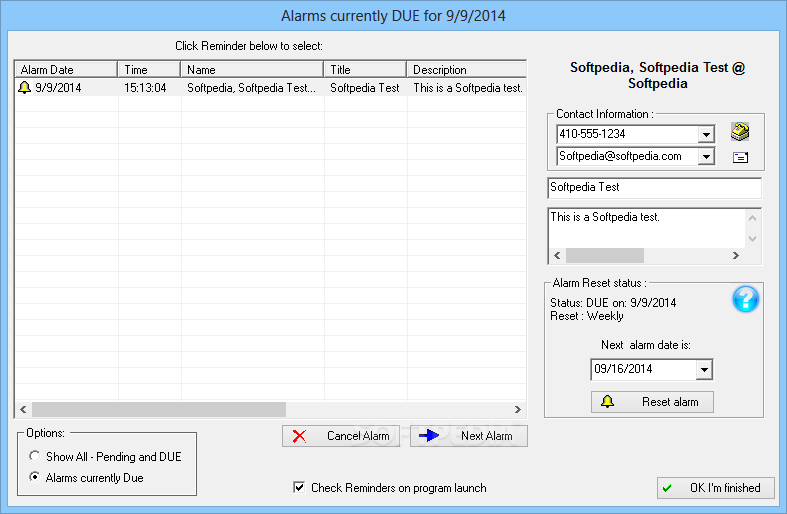Image resolution: width=787 pixels, height=514 pixels.
Task: Click the 9/9/2014 alarm date cell
Action: pos(58,88)
